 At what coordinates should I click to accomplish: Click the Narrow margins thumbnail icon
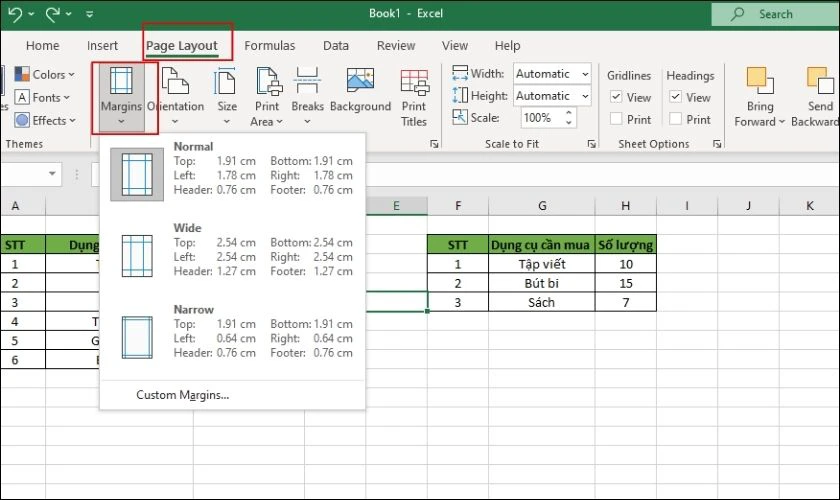[x=137, y=338]
